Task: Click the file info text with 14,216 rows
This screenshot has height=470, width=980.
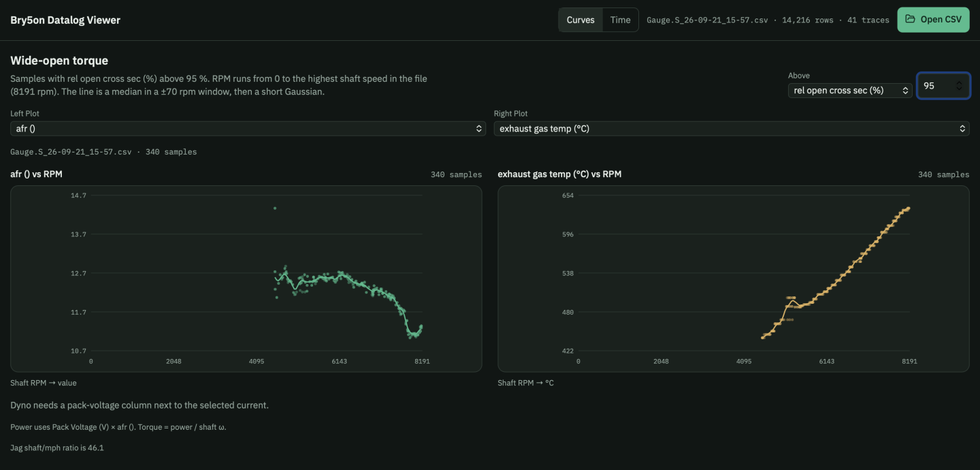Action: (x=768, y=20)
